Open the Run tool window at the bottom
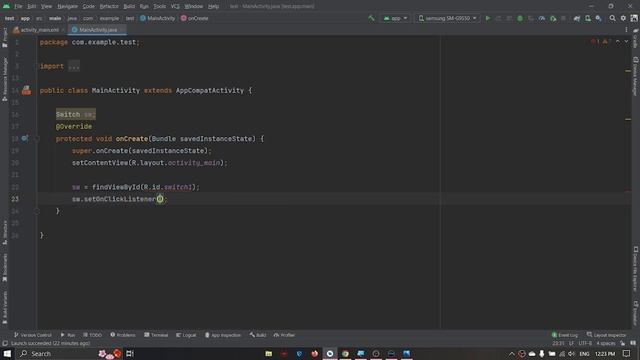 click(68, 335)
